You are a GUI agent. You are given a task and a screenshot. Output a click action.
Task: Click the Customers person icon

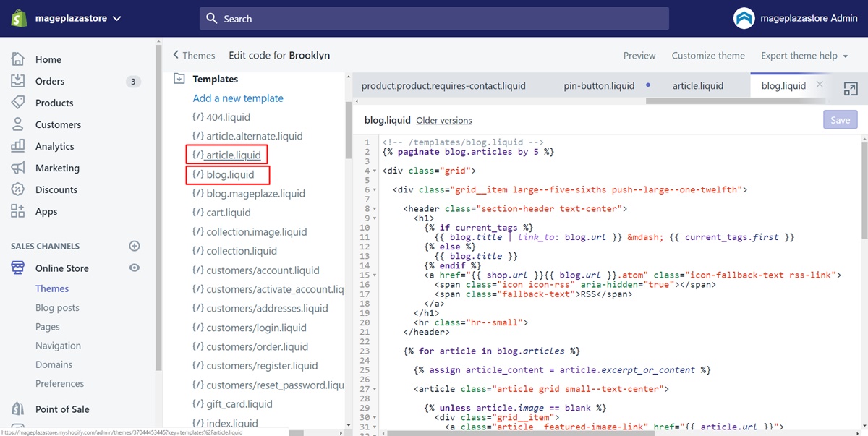click(x=18, y=124)
